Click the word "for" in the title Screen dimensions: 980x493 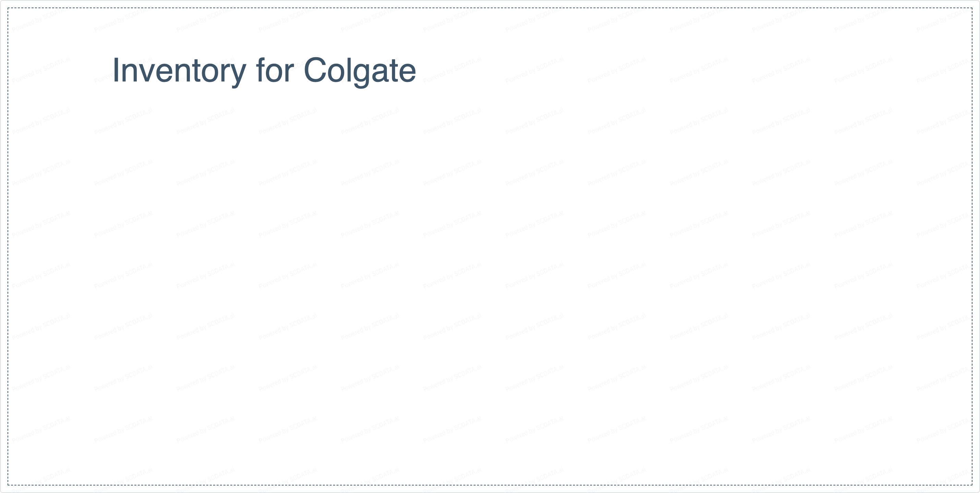(275, 70)
